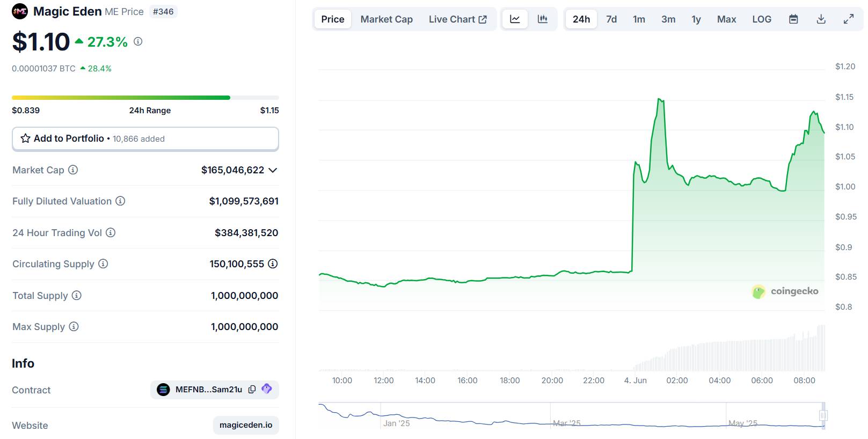The image size is (868, 439).
Task: Open the 24 Hour Trading Vol info icon
Action: click(111, 232)
